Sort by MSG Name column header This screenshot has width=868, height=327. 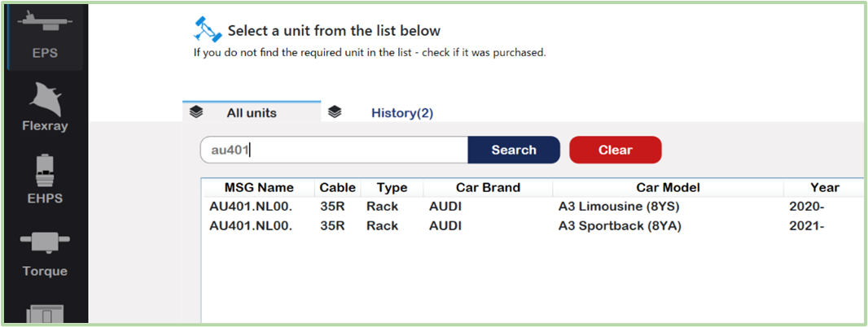[x=259, y=187]
